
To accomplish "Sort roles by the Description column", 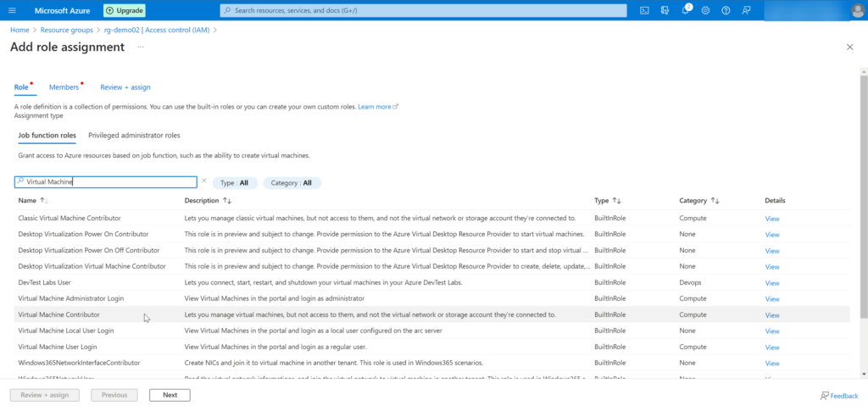I will (x=208, y=200).
